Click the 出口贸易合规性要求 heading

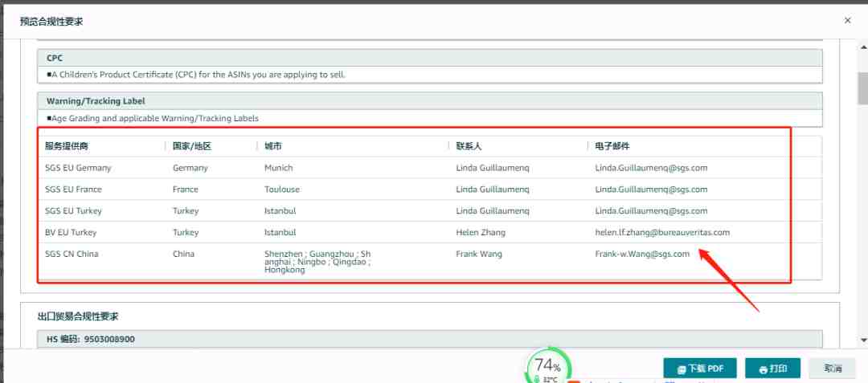coord(78,316)
